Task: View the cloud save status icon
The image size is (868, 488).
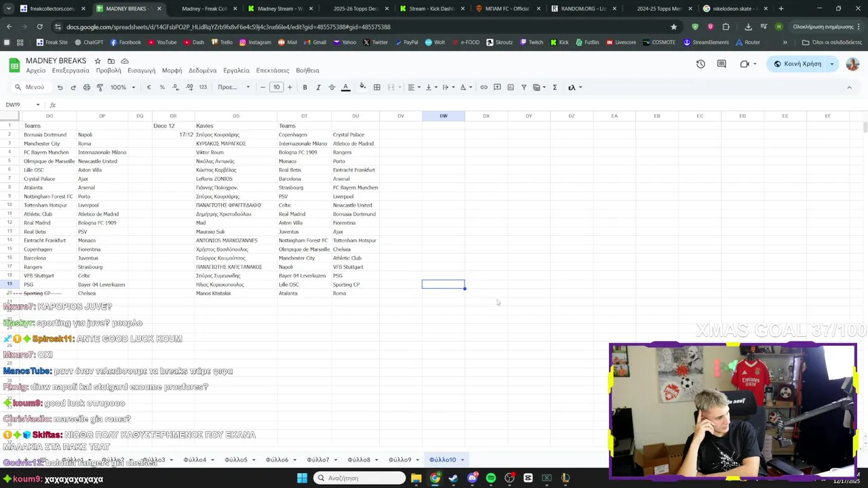Action: pyautogui.click(x=125, y=61)
